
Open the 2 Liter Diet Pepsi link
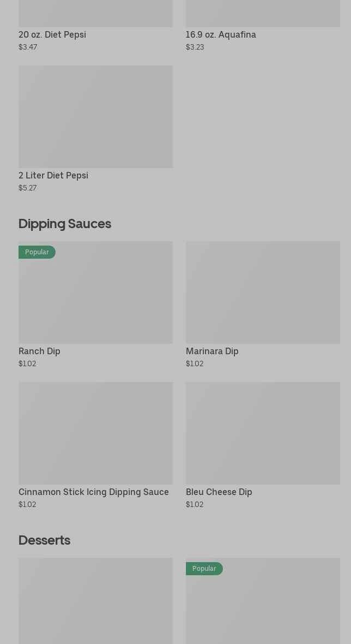53,175
